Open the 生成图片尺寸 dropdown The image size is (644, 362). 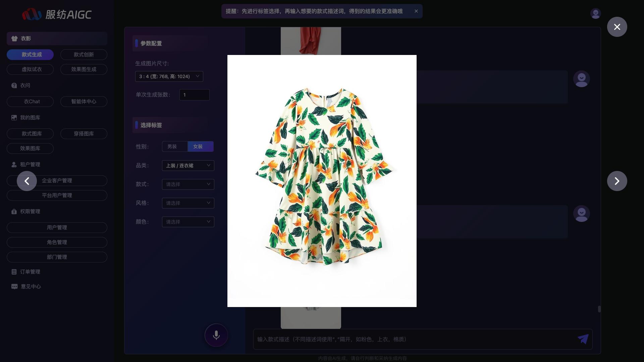point(169,76)
